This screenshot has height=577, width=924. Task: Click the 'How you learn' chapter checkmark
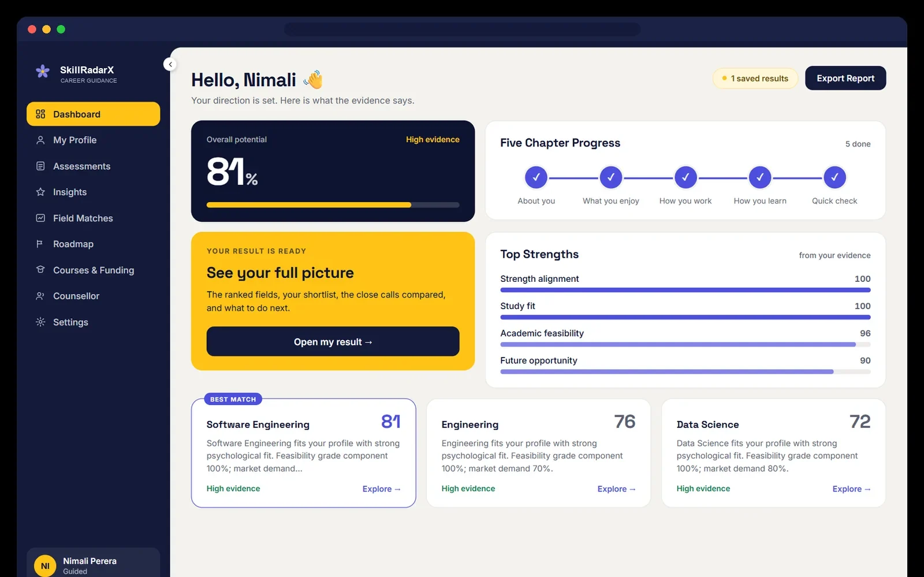[760, 177]
